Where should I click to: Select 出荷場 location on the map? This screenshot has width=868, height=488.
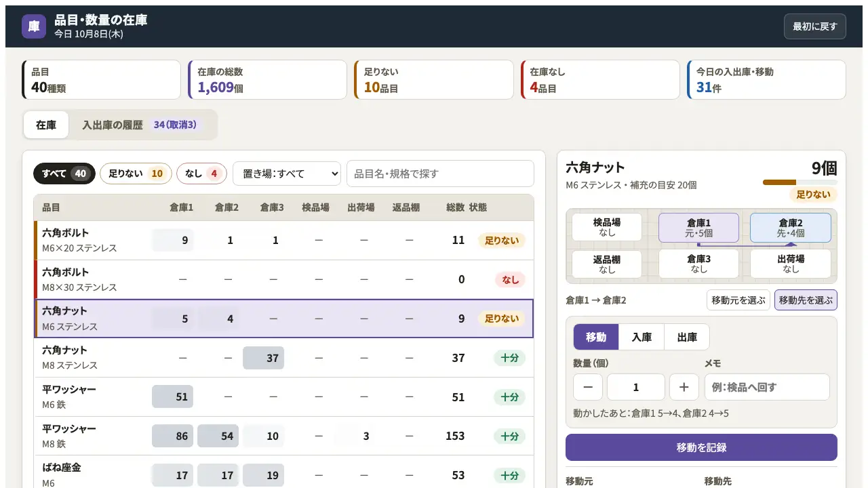click(x=791, y=264)
